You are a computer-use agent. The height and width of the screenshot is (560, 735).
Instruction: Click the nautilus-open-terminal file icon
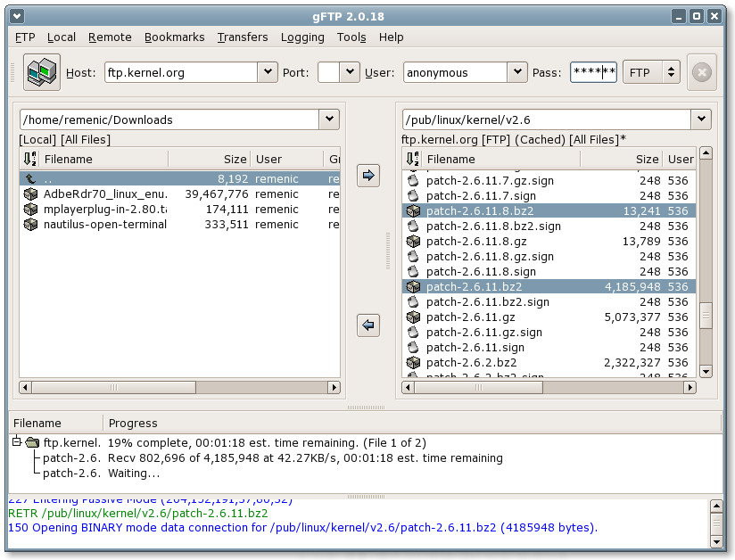29,225
